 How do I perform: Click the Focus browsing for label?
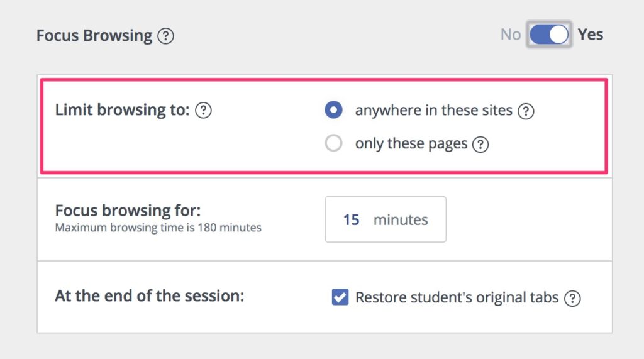[x=128, y=211]
